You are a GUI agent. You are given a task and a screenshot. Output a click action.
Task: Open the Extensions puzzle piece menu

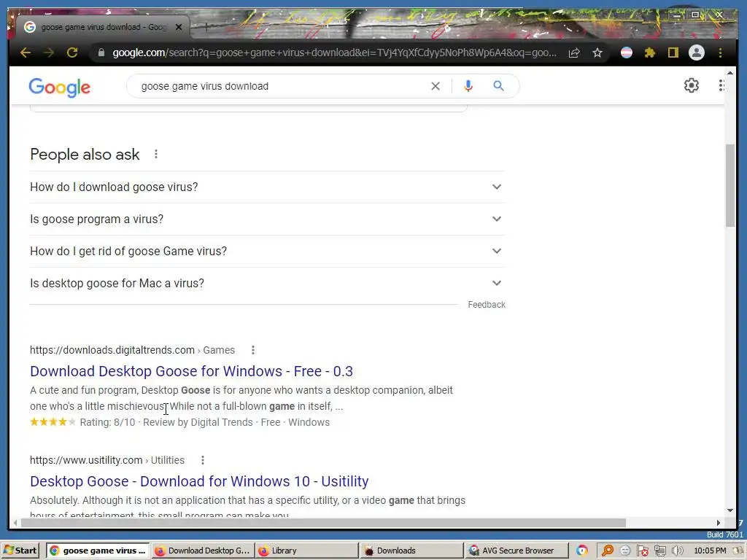coord(650,52)
